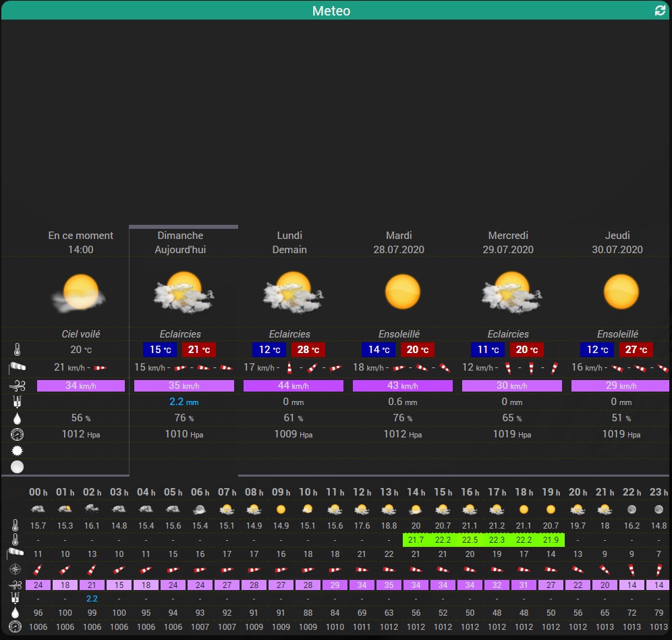This screenshot has width=672, height=640.
Task: Click current Ciel voilé condition label
Action: (x=80, y=334)
